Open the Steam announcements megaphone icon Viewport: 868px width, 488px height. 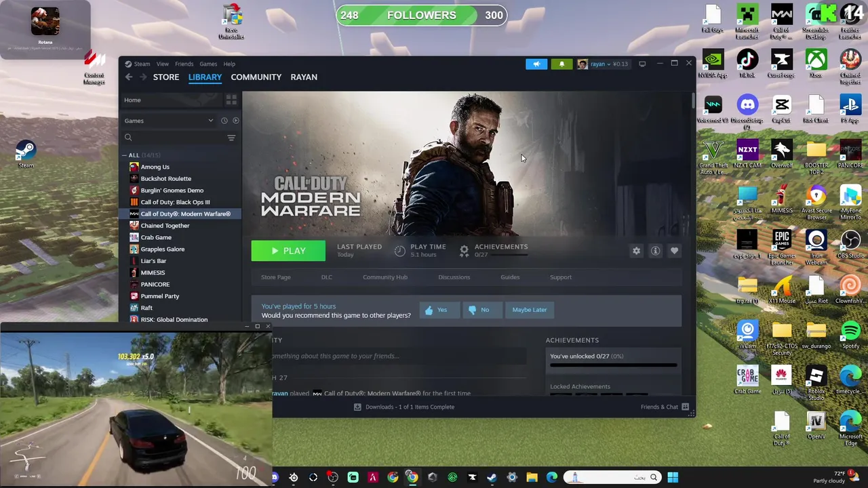pyautogui.click(x=536, y=64)
